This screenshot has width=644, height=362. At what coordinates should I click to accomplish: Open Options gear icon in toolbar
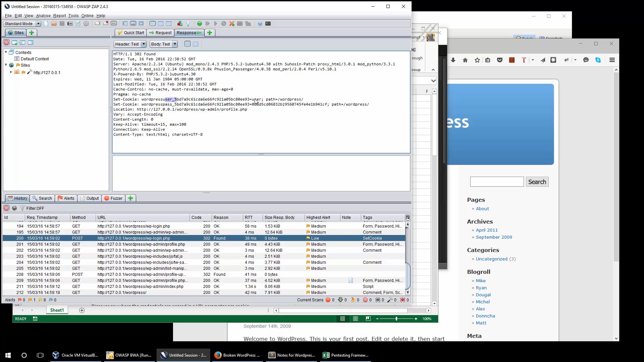86,23
